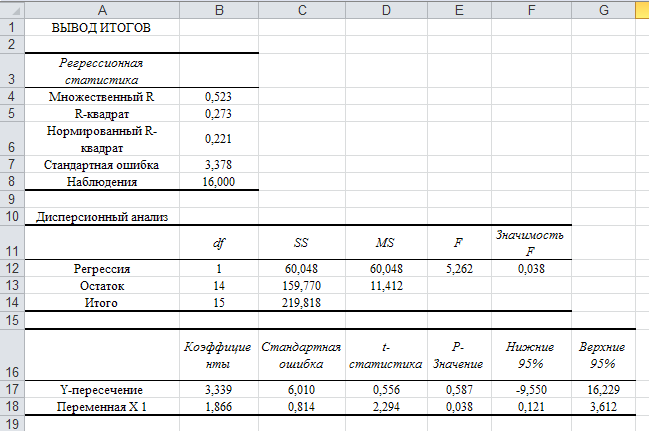This screenshot has width=649, height=431.
Task: Select row 3 header
Action: (12, 70)
